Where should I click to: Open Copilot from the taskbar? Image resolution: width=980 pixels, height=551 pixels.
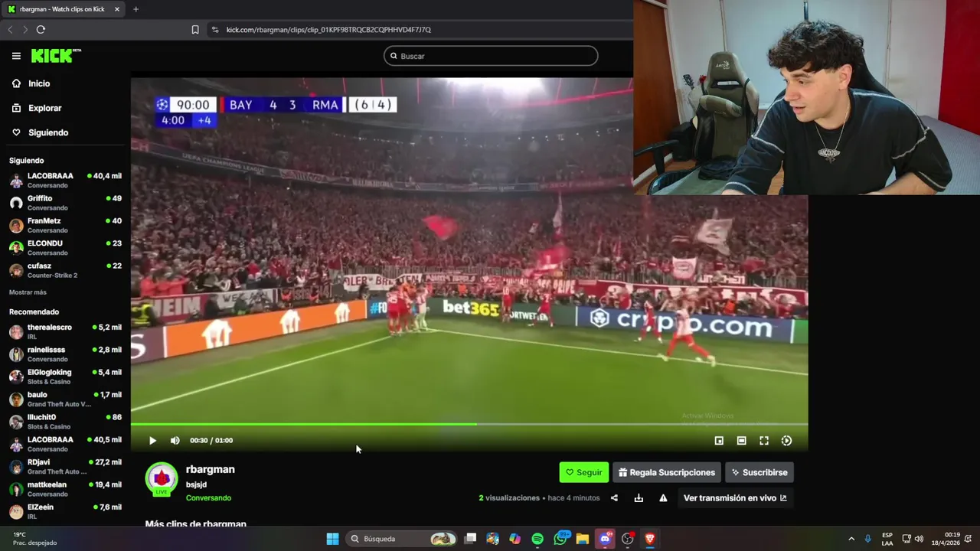[x=515, y=539]
